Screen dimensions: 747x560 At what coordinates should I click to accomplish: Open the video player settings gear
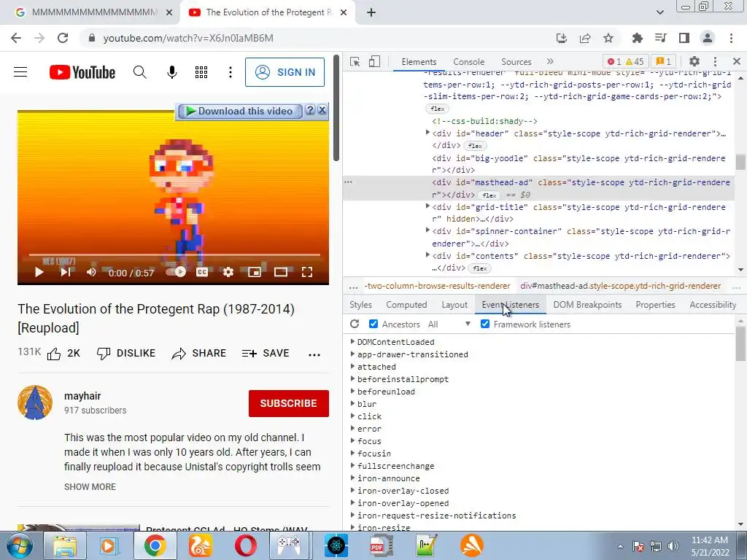tap(228, 272)
